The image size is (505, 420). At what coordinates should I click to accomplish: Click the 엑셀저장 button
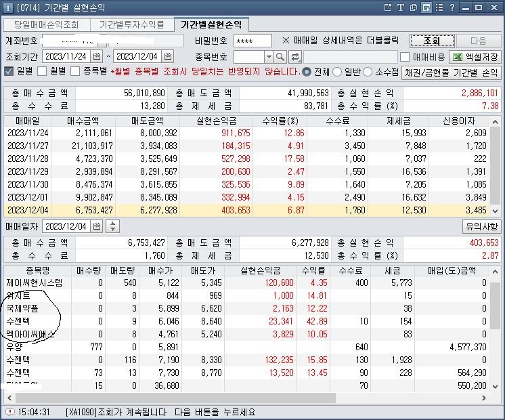[475, 57]
